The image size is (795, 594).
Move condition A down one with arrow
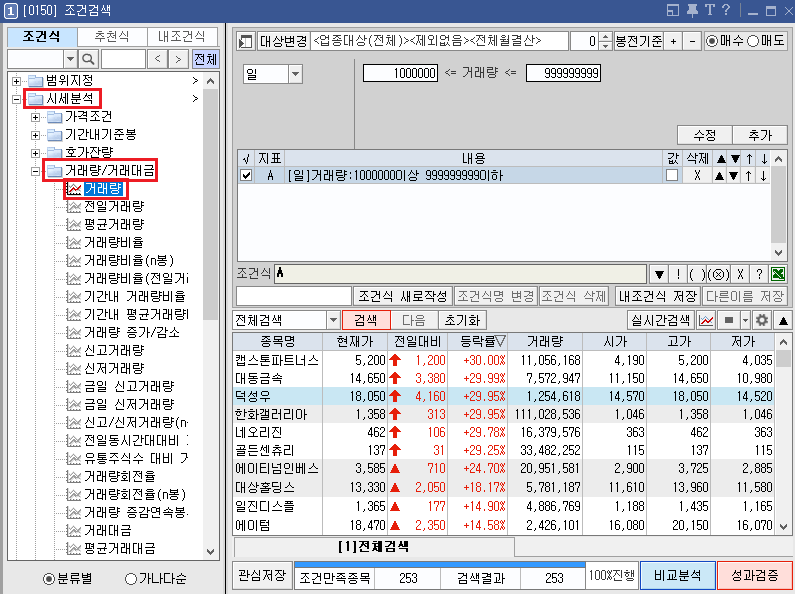[764, 175]
